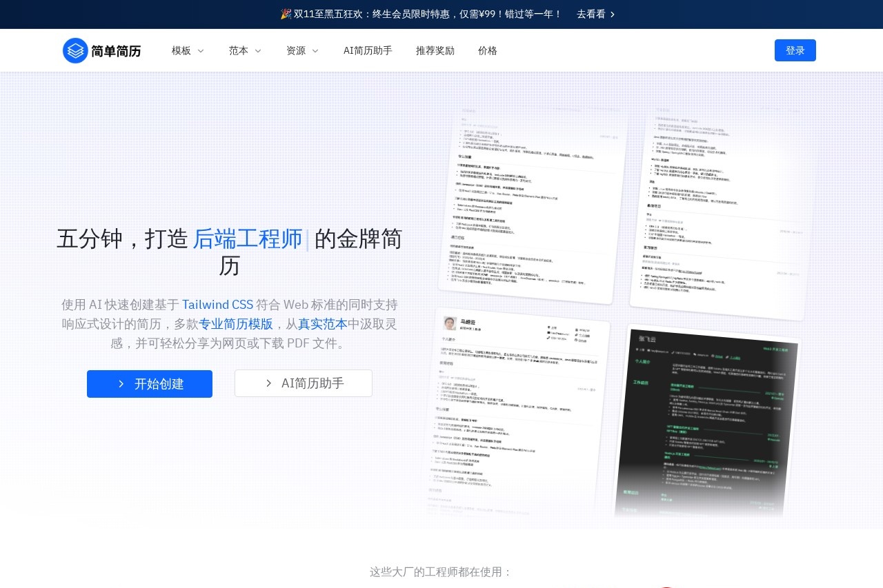This screenshot has width=883, height=588.
Task: Click the chevron arrow next to 去看看
Action: point(613,14)
